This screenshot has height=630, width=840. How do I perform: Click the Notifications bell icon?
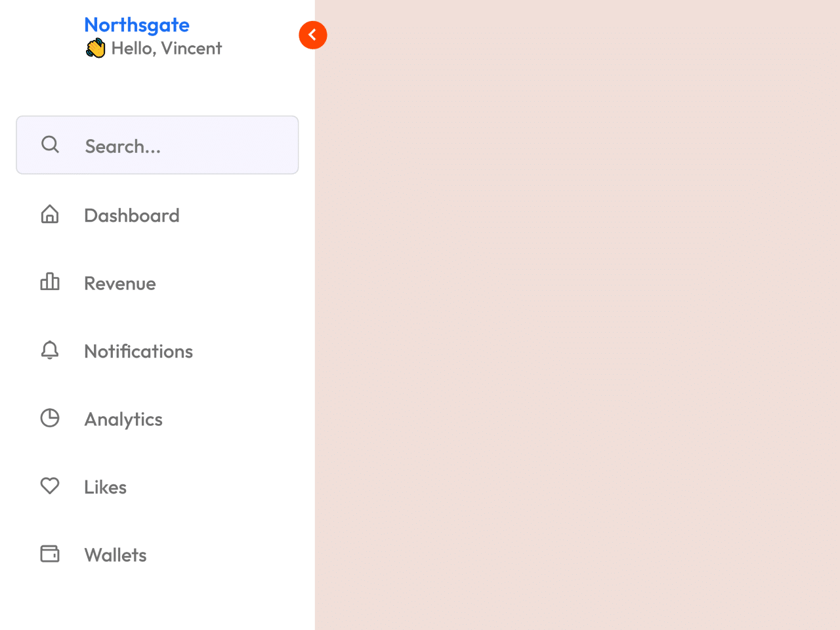(x=50, y=350)
